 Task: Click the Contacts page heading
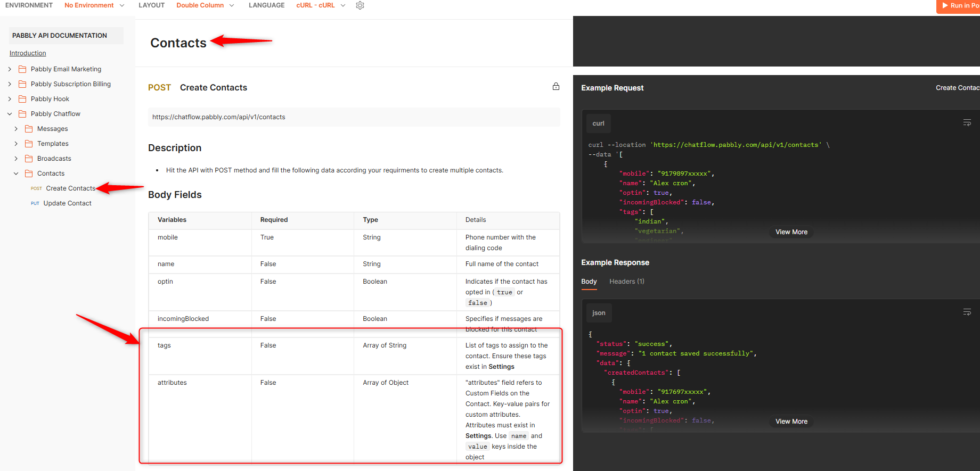[178, 43]
